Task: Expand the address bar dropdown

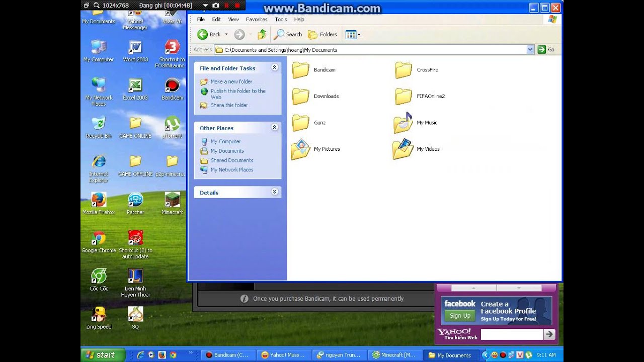Action: click(x=530, y=49)
